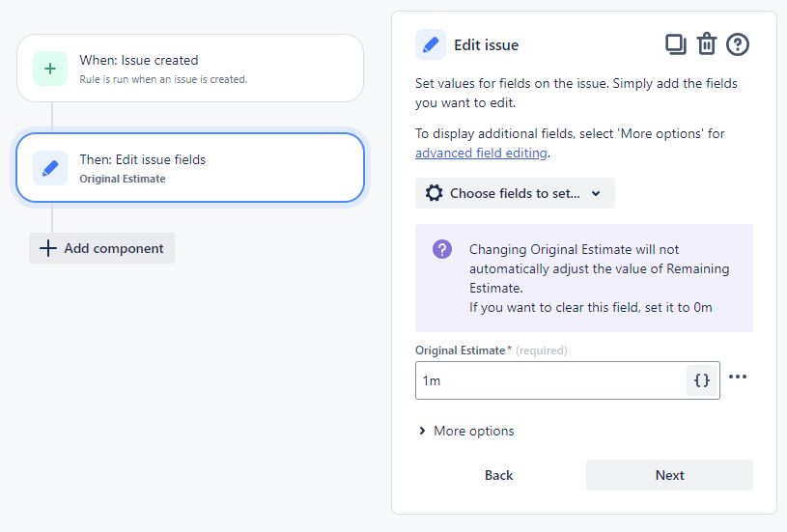The image size is (787, 532).
Task: Open the three-dot menu beside Original Estimate
Action: (738, 377)
